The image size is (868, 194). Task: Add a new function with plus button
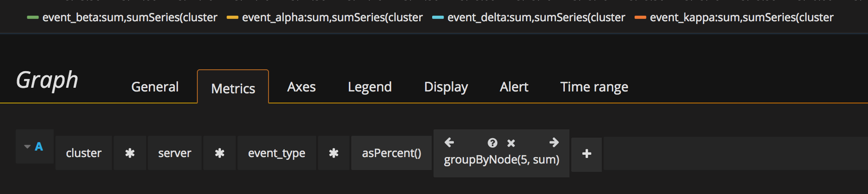[x=587, y=154]
